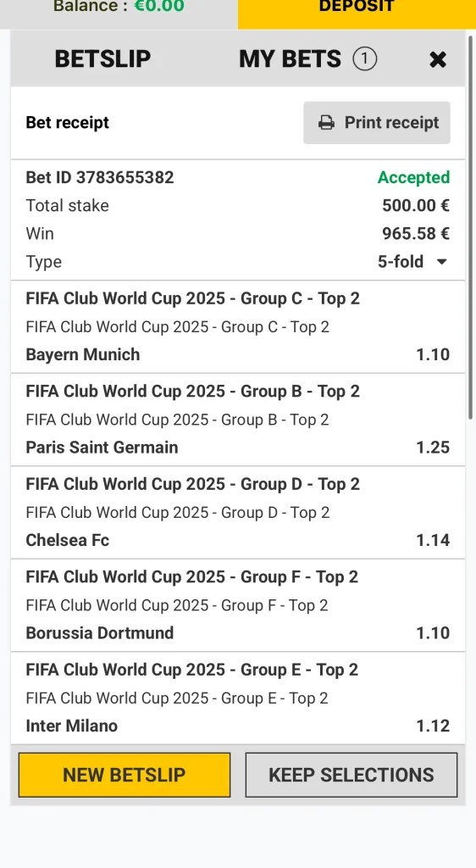The image size is (476, 868).
Task: Click the vertical scrollbar on betslip
Action: tap(470, 227)
